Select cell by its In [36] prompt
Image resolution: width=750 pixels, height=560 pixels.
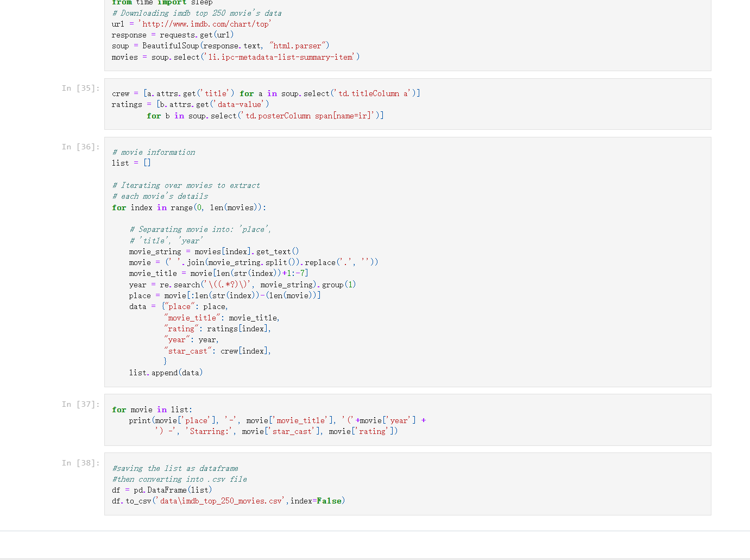click(80, 147)
